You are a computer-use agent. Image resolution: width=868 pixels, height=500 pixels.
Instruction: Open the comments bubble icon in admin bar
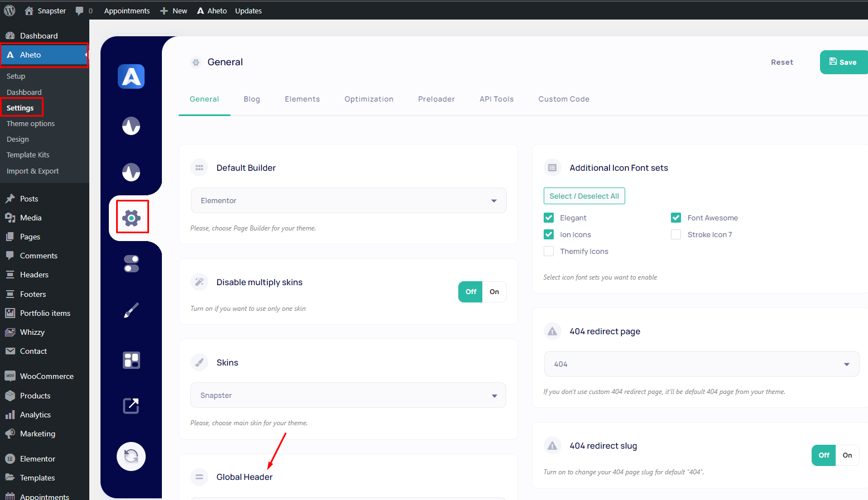(x=79, y=11)
